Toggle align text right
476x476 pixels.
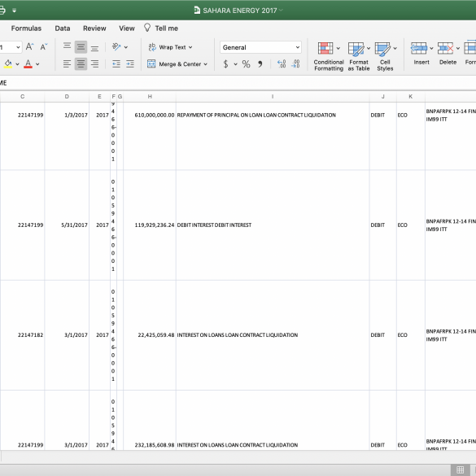tap(94, 63)
